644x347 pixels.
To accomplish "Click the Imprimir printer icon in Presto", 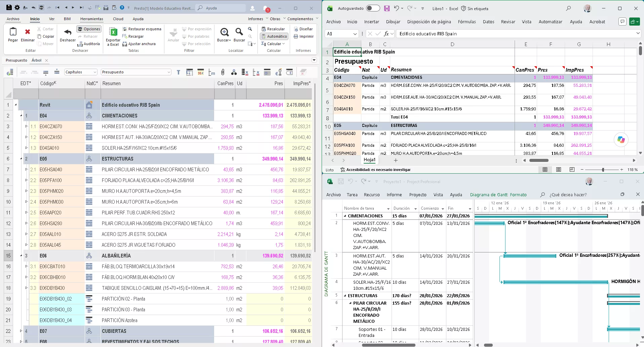I will point(296,36).
